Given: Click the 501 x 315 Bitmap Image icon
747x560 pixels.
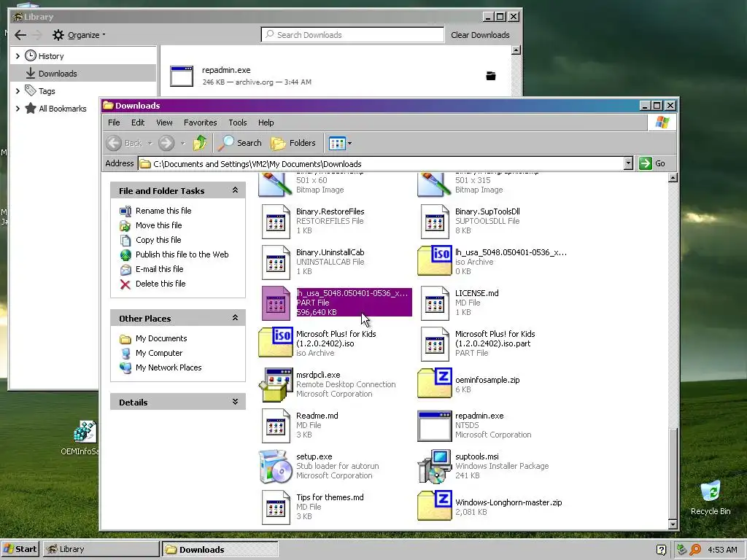Looking at the screenshot, I should click(x=435, y=184).
